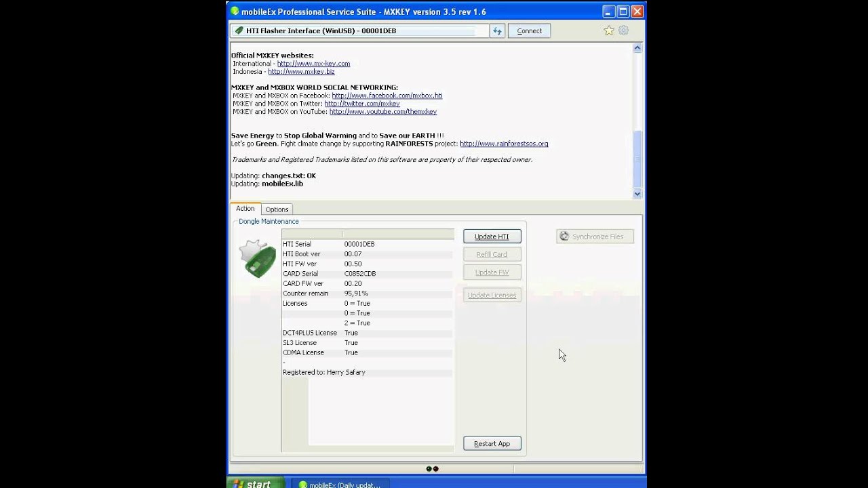Open the www.mx-key.com link

click(313, 64)
